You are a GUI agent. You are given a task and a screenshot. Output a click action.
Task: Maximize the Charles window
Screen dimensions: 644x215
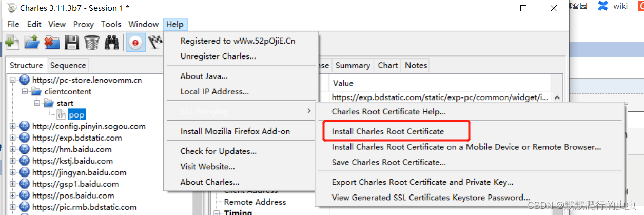[523, 8]
